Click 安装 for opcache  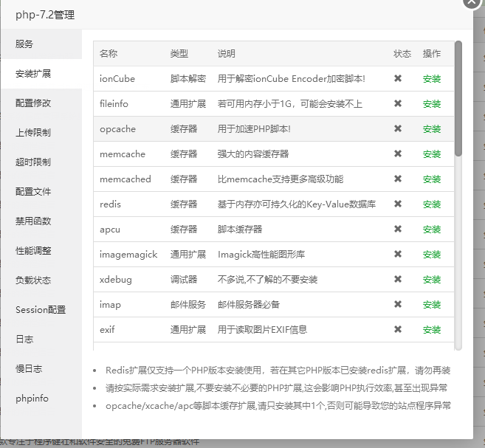pyautogui.click(x=432, y=129)
